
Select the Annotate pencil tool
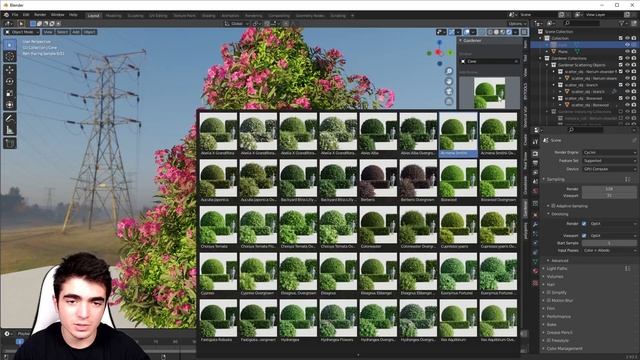pos(10,118)
